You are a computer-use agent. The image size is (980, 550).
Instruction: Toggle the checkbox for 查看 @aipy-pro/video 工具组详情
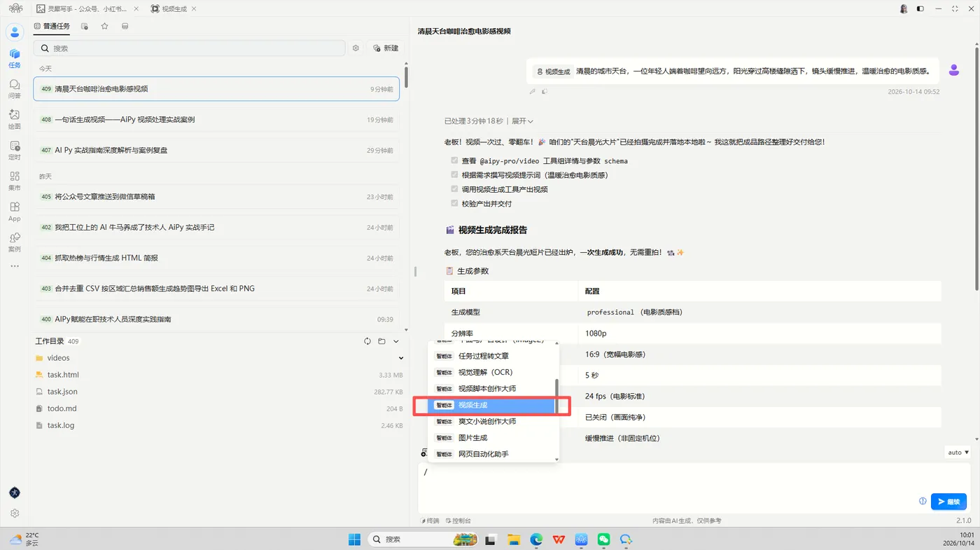[455, 160]
